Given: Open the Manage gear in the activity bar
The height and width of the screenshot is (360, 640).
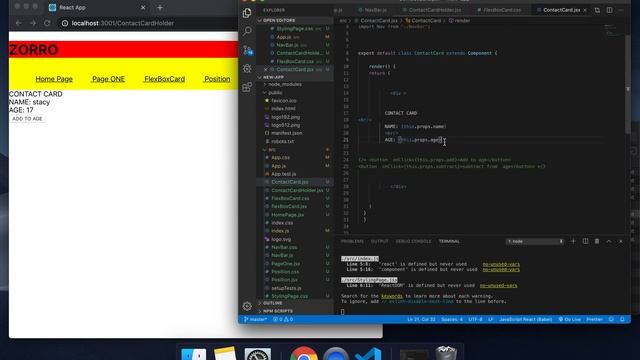Looking at the screenshot, I should click(x=247, y=306).
